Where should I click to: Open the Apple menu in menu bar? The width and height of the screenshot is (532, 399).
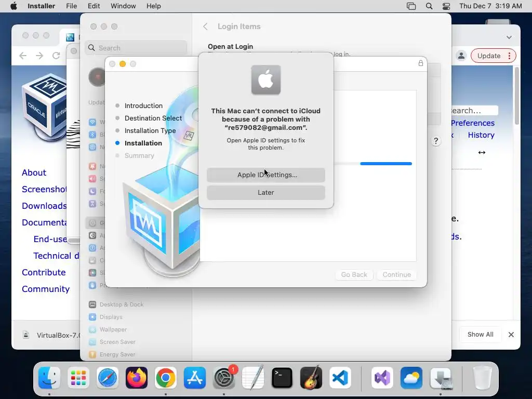pos(14,6)
